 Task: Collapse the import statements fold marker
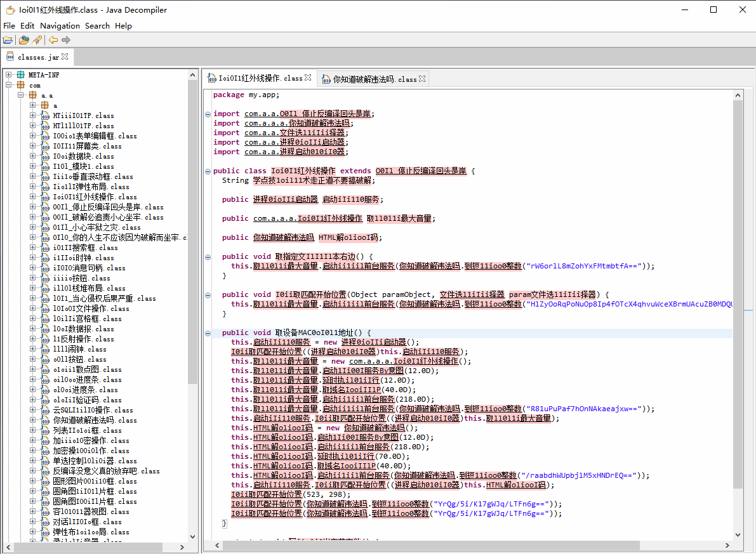pyautogui.click(x=208, y=114)
